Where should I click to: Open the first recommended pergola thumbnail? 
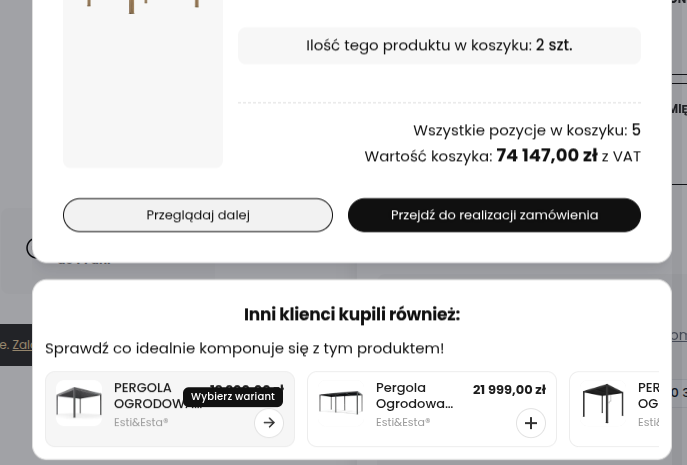pyautogui.click(x=79, y=403)
